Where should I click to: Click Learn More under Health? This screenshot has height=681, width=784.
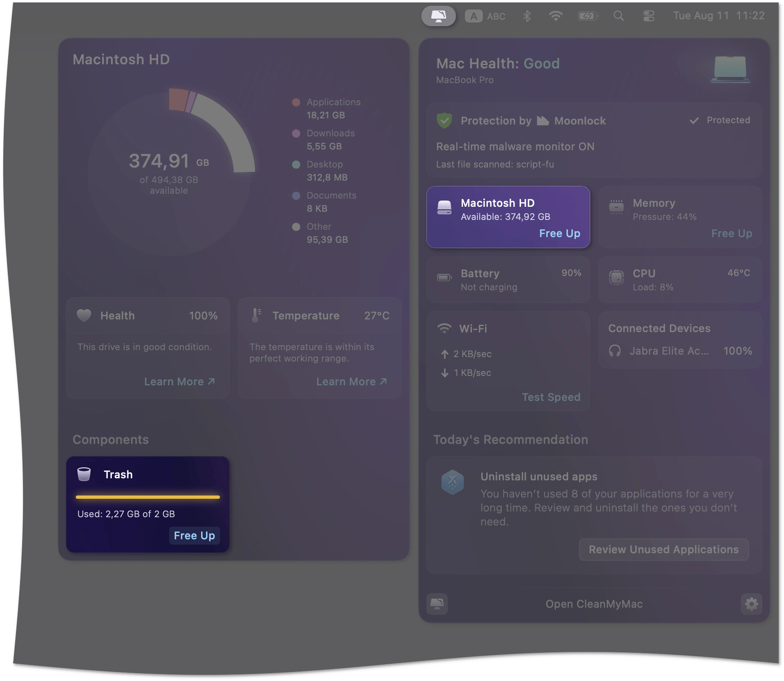(x=179, y=382)
